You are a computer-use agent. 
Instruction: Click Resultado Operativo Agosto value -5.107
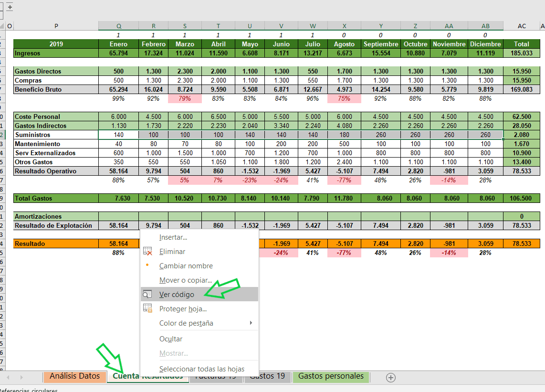[x=344, y=171]
